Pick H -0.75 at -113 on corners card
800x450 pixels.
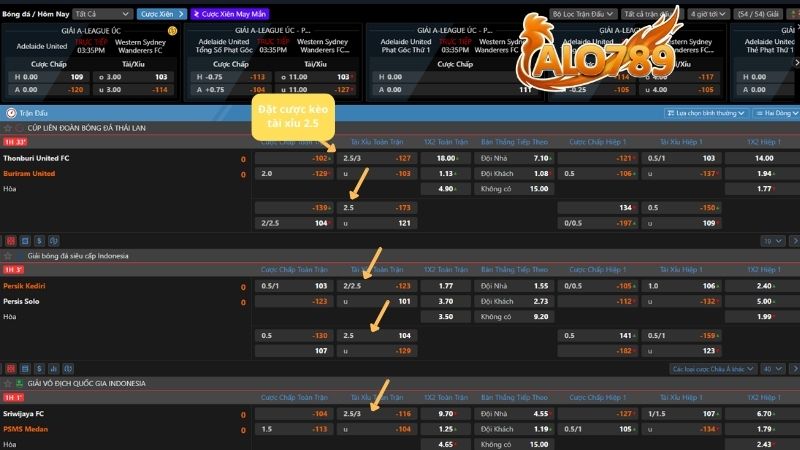pyautogui.click(x=231, y=77)
